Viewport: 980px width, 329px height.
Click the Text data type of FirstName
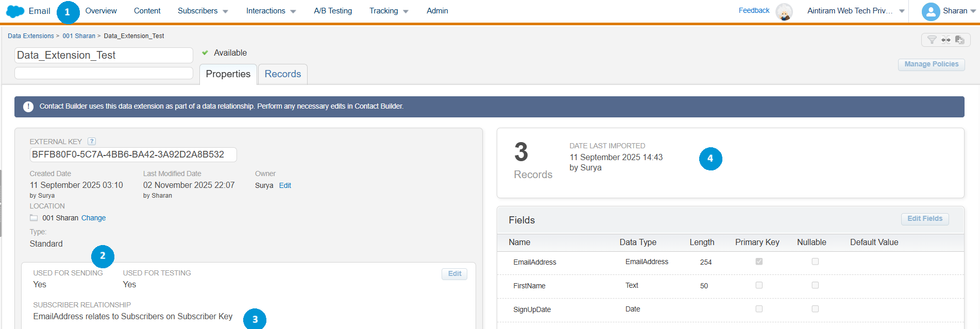[x=632, y=285]
